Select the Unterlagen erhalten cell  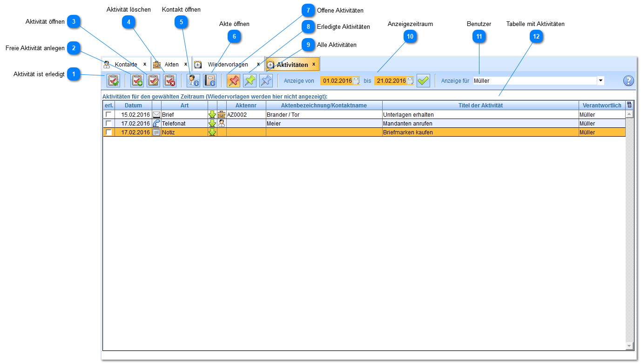pos(480,114)
